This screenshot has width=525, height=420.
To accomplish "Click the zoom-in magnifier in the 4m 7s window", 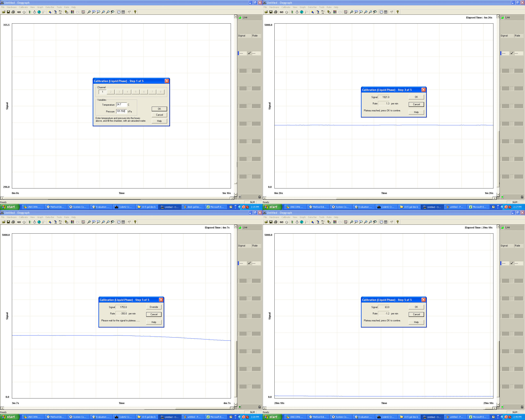I will 103,222.
